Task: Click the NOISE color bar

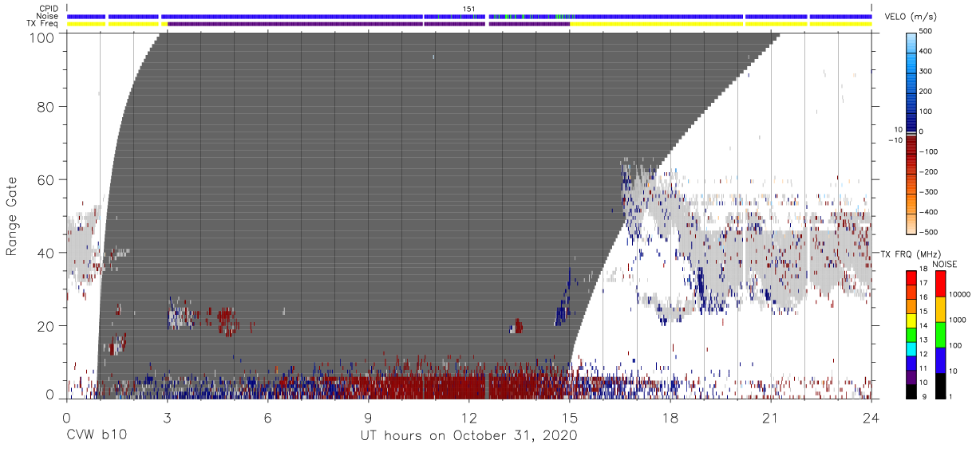Action: pos(940,335)
